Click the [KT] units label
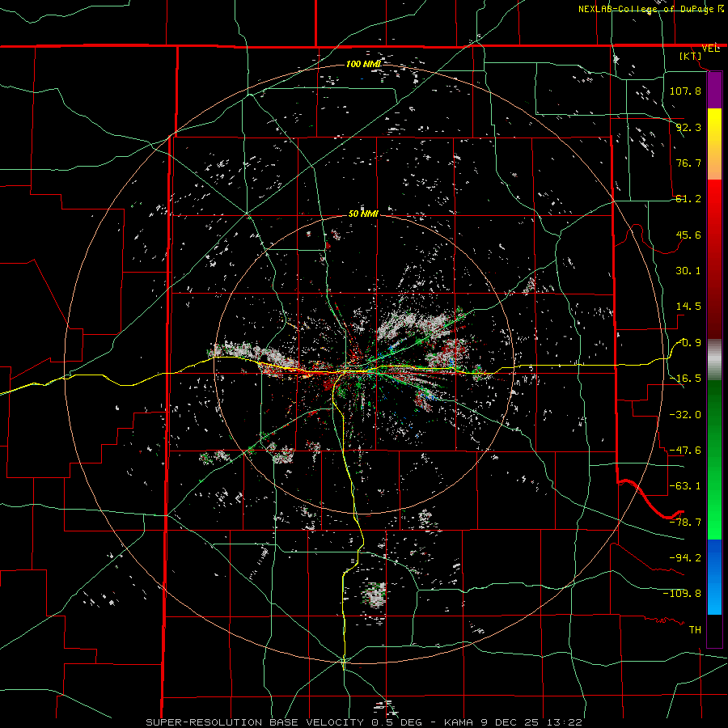Screen dimensions: 728x728 tap(691, 56)
